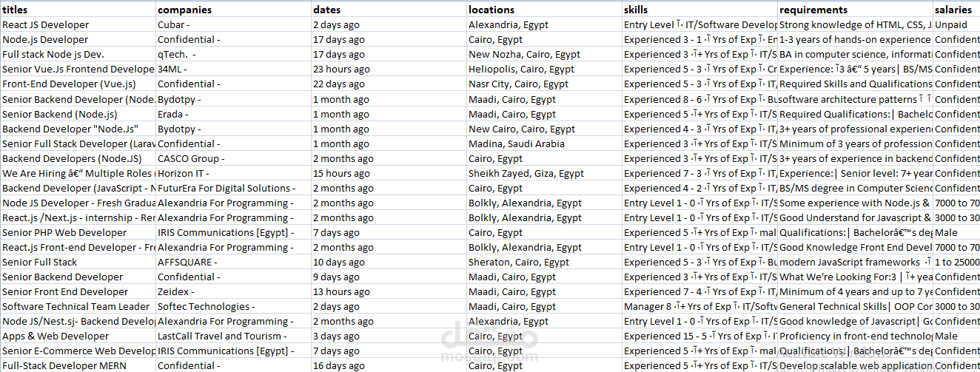
Task: Select the requirements header cell
Action: 855,10
